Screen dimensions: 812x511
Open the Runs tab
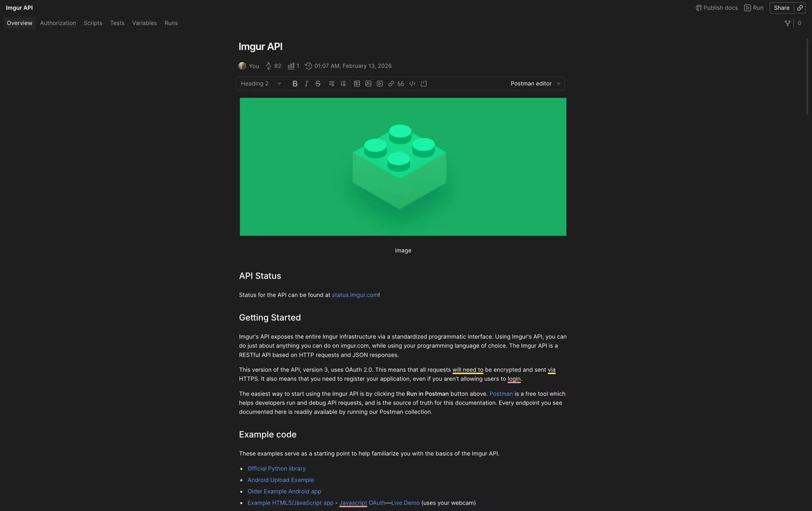[x=171, y=23]
